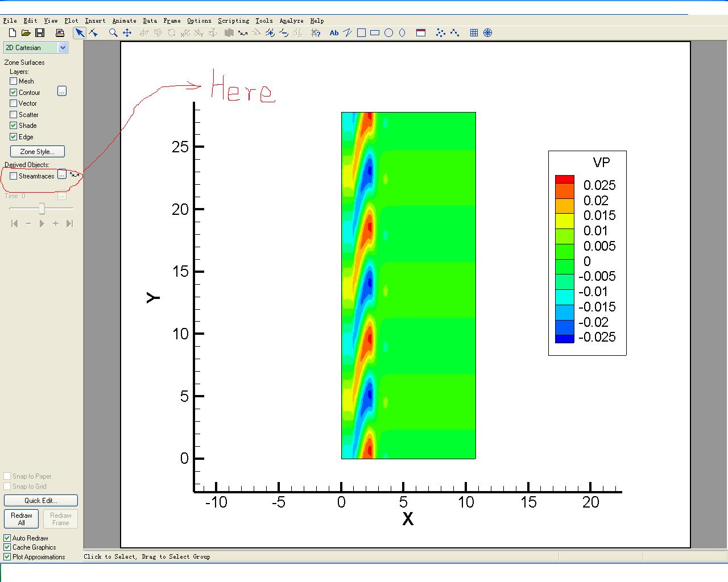Screen dimensions: 728x582
Task: Click the time slider handle
Action: tap(42, 209)
